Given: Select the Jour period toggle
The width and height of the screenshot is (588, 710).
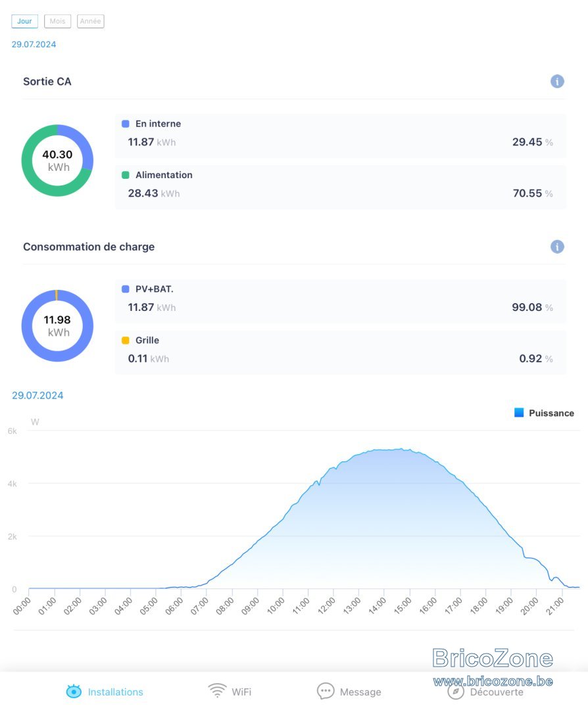Looking at the screenshot, I should pos(24,21).
